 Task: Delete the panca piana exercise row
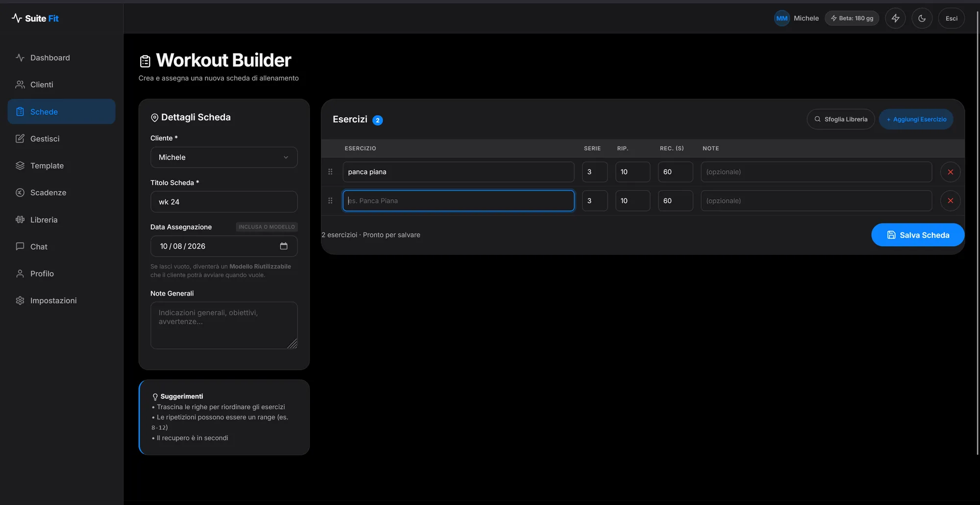click(x=950, y=172)
